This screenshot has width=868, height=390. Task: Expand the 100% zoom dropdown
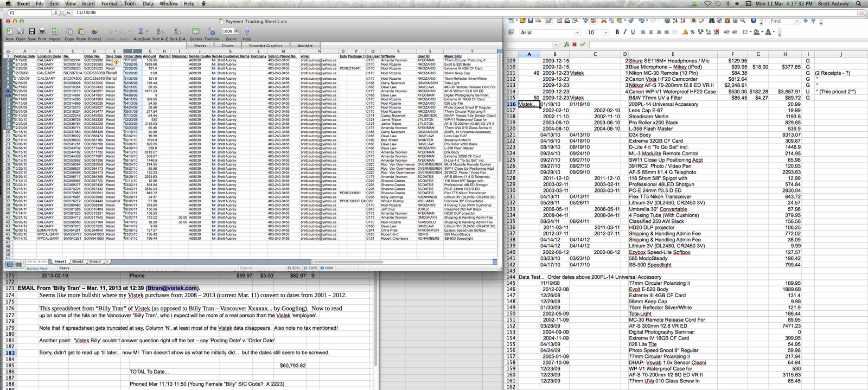237,31
